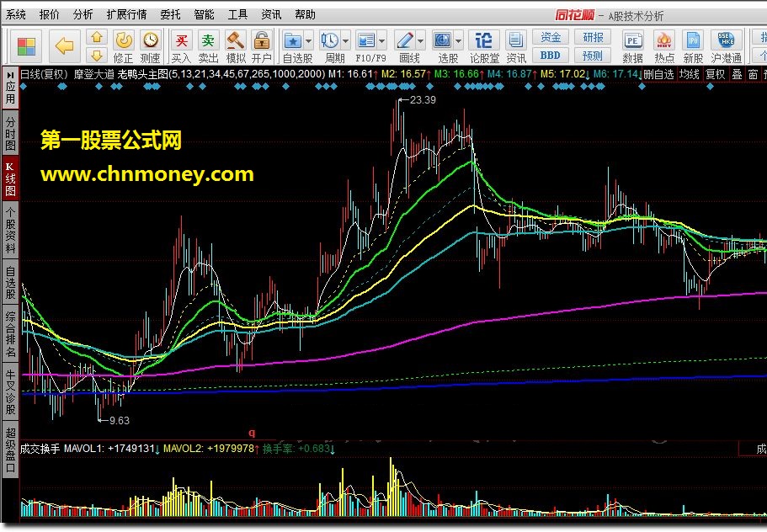The image size is (767, 532).
Task: Run the 测速 speed test icon
Action: point(150,40)
